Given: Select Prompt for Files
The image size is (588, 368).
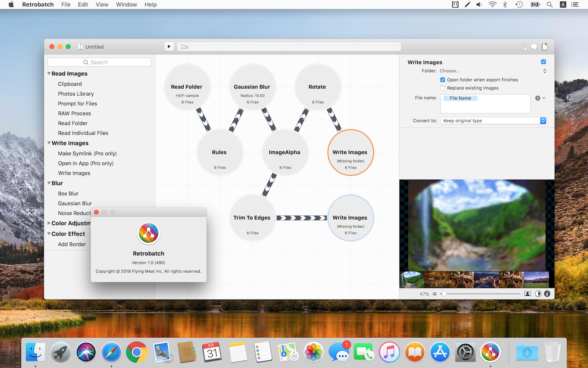Looking at the screenshot, I should coord(77,103).
